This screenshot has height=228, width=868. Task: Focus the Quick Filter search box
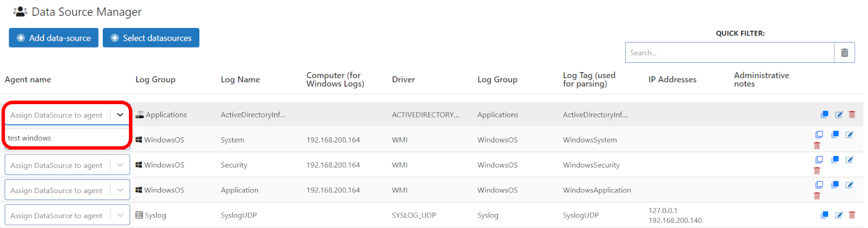730,52
